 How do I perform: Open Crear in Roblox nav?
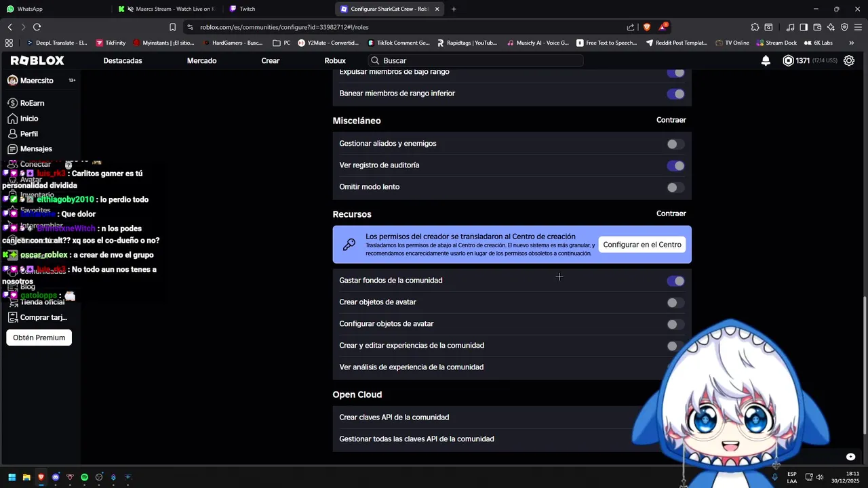click(271, 60)
